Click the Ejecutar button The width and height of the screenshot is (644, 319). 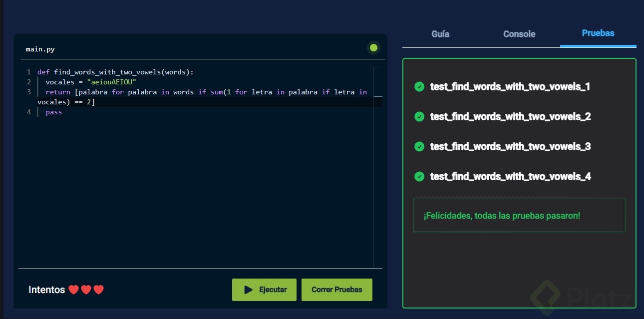(264, 290)
